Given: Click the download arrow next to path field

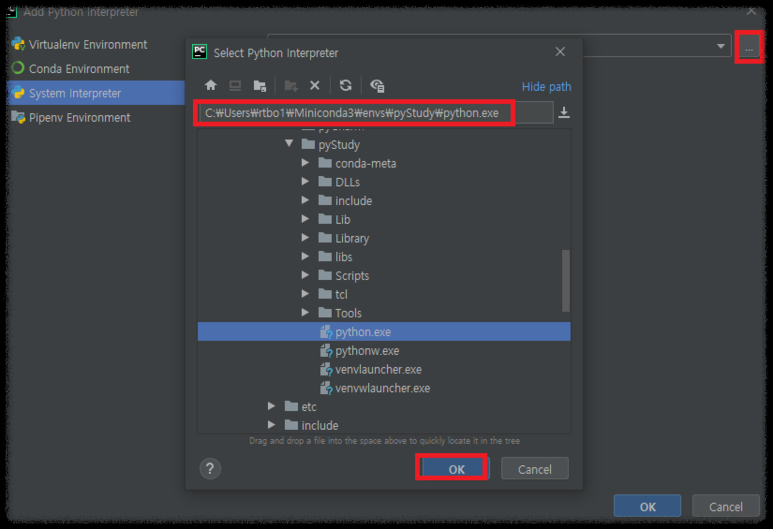Looking at the screenshot, I should point(564,113).
